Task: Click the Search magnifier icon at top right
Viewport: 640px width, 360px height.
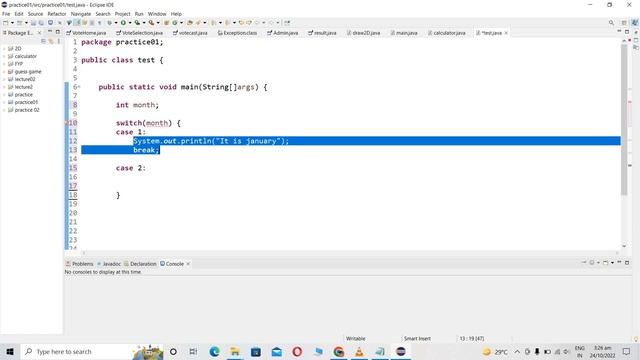Action: pyautogui.click(x=611, y=22)
